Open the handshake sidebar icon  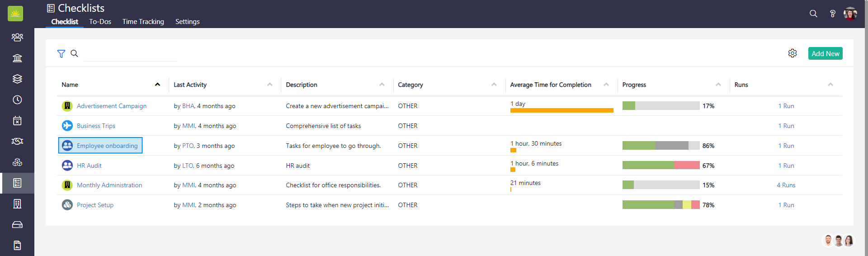[x=17, y=141]
